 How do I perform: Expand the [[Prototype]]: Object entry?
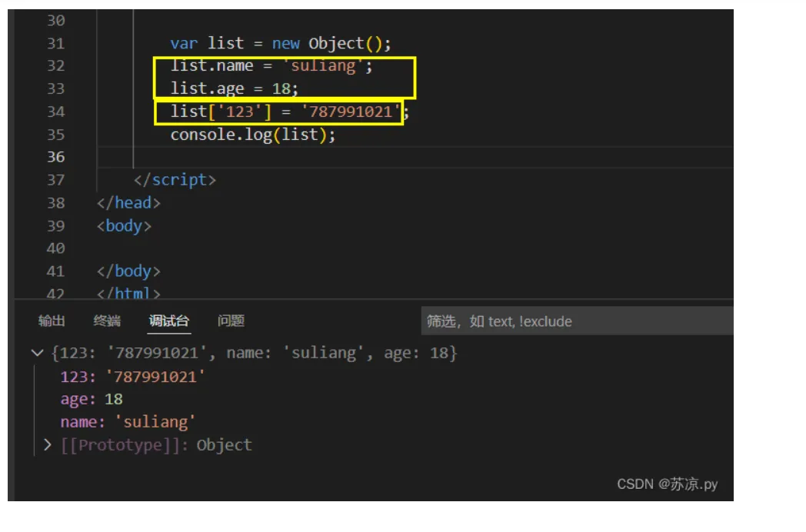point(47,445)
